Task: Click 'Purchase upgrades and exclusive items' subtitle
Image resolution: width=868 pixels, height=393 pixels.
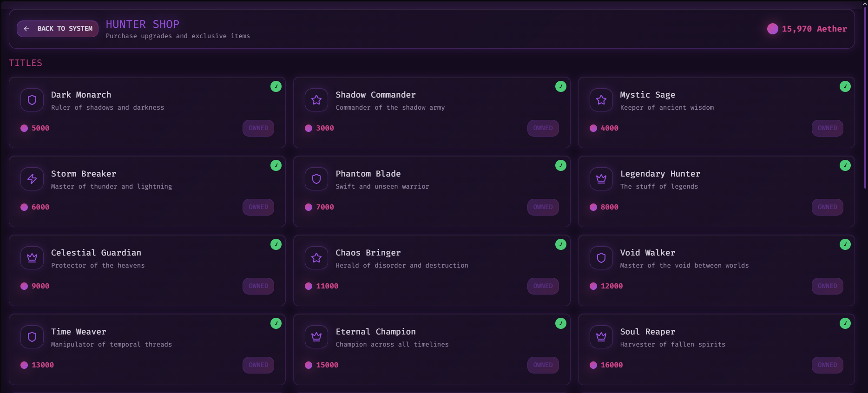Action: click(x=178, y=36)
